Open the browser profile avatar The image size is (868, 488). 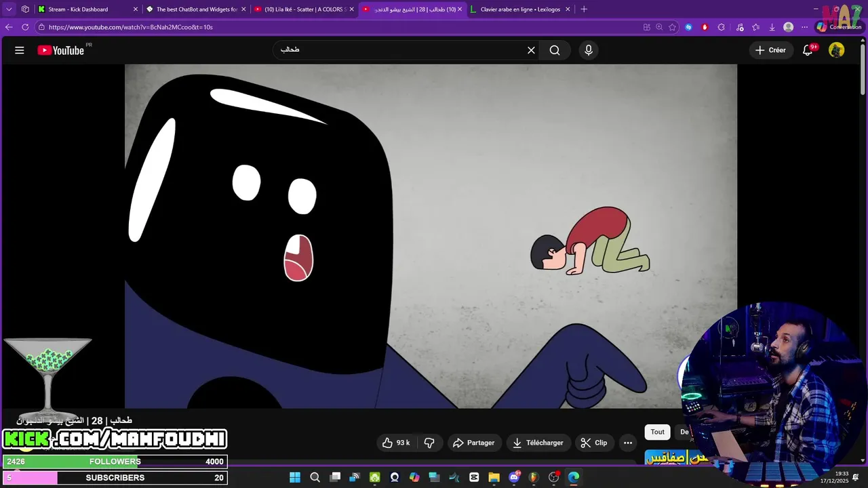pos(788,27)
